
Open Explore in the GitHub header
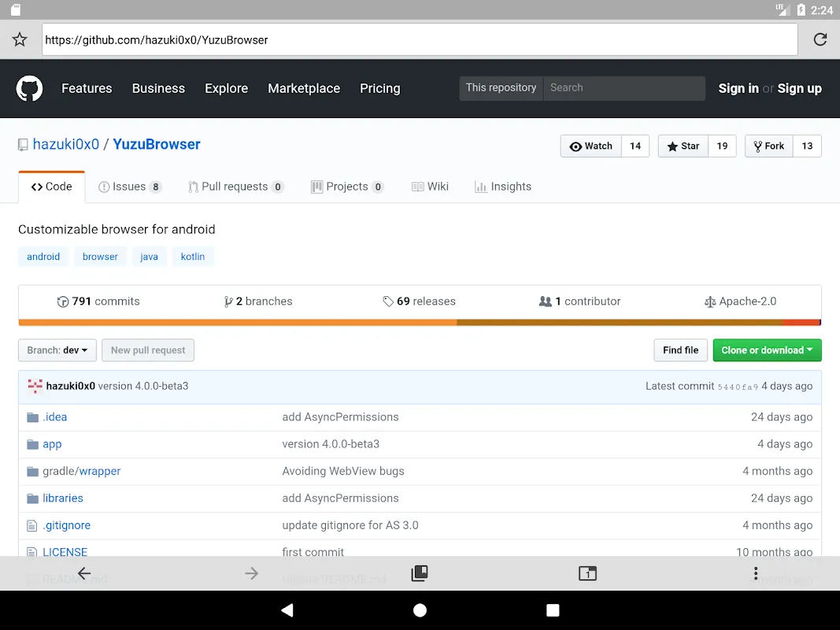click(x=226, y=88)
